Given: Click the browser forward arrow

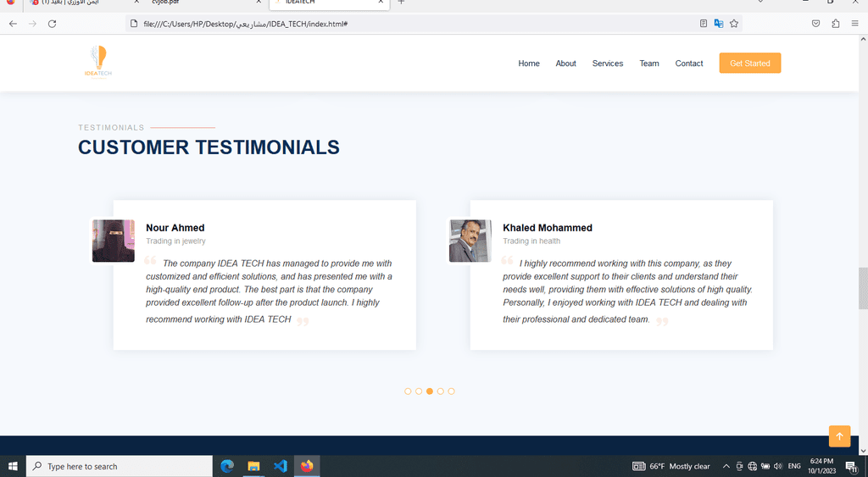Looking at the screenshot, I should coord(33,24).
